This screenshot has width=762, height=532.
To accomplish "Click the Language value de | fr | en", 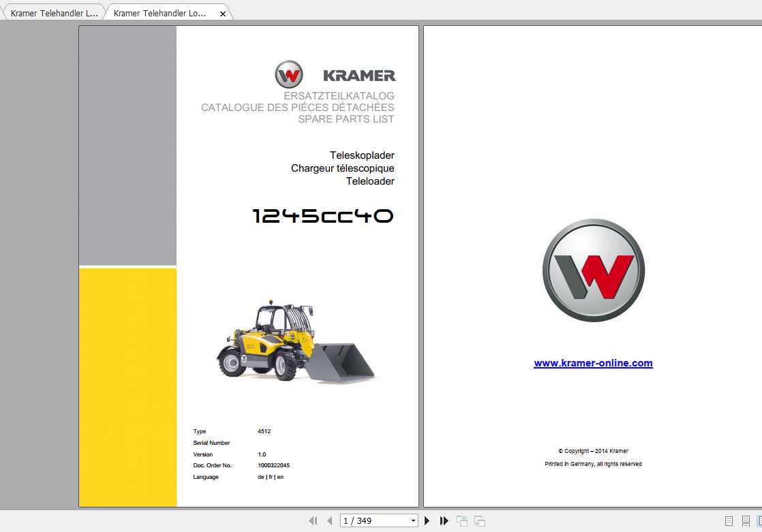I will point(271,477).
